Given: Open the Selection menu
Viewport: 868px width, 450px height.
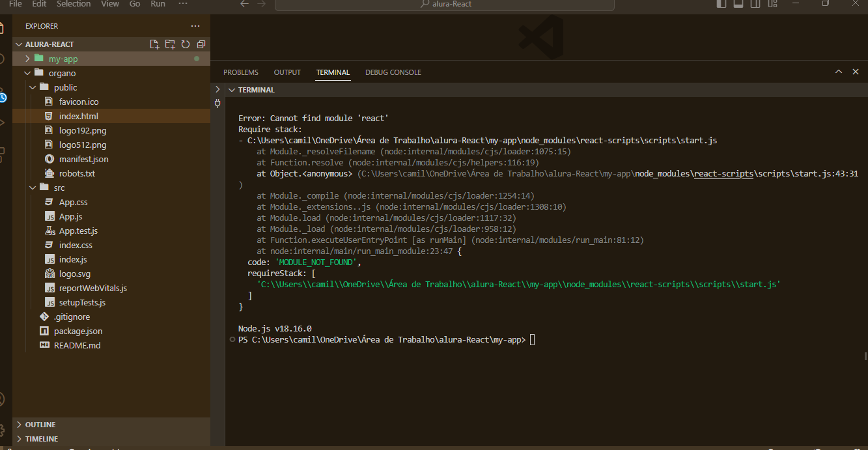Looking at the screenshot, I should (74, 4).
